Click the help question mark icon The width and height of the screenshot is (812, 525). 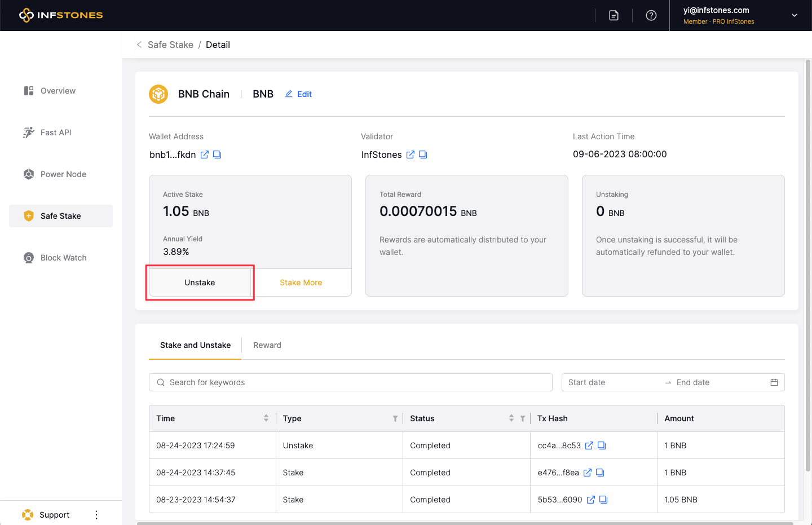click(651, 16)
